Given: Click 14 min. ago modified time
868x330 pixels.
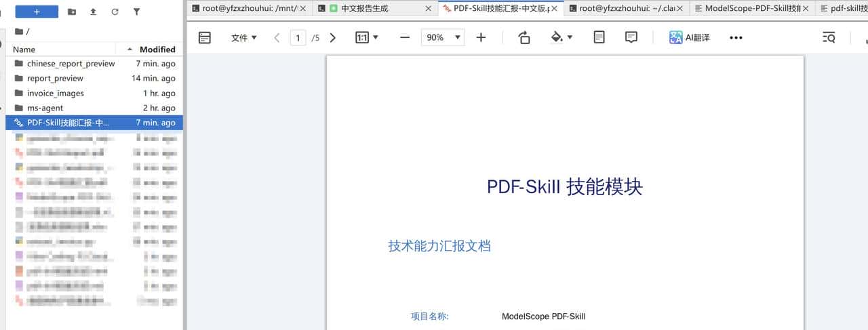Looking at the screenshot, I should tap(153, 79).
